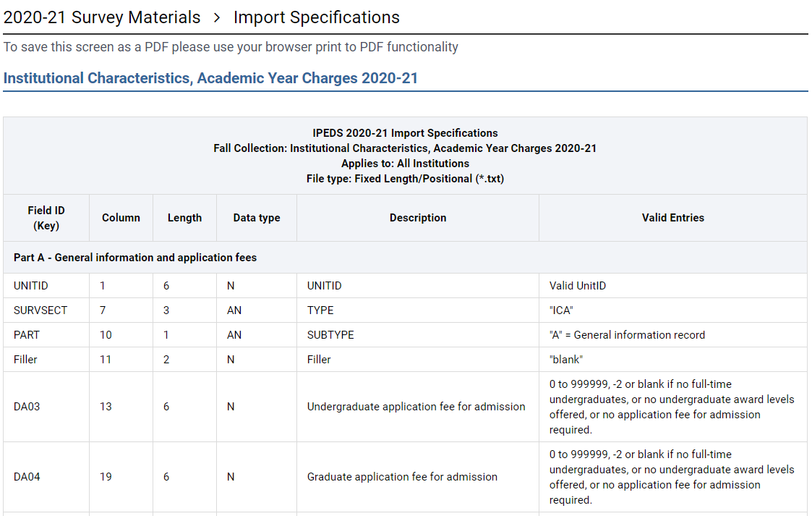Click the PART field ID cell
The width and height of the screenshot is (812, 516).
[27, 335]
